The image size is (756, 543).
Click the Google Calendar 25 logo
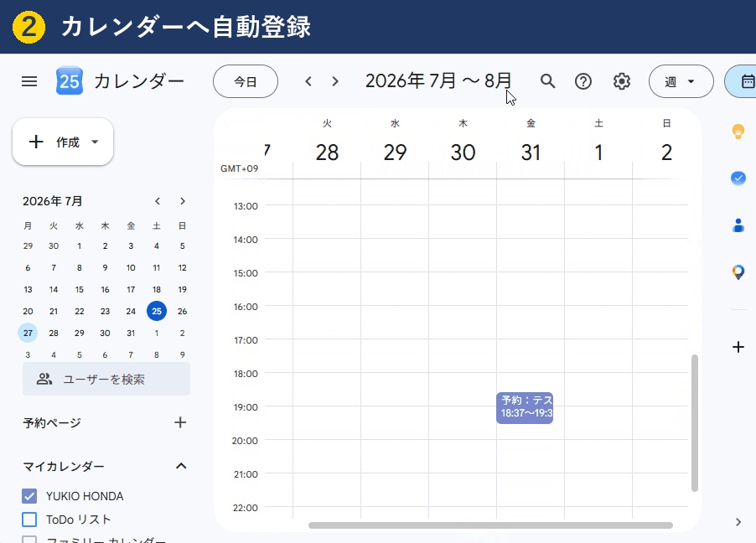click(x=69, y=81)
